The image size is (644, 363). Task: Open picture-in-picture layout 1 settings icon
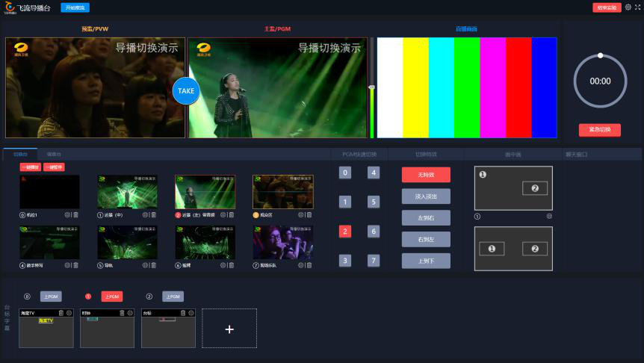[549, 216]
